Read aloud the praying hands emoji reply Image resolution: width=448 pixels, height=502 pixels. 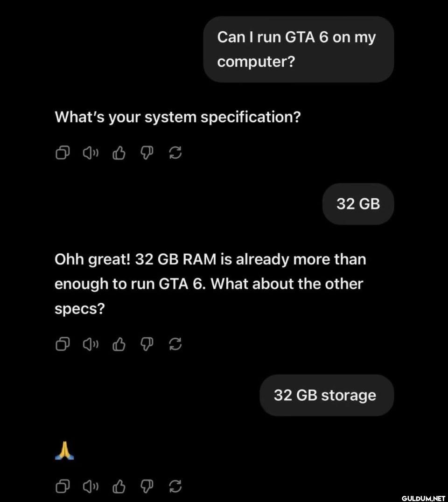pyautogui.click(x=90, y=487)
